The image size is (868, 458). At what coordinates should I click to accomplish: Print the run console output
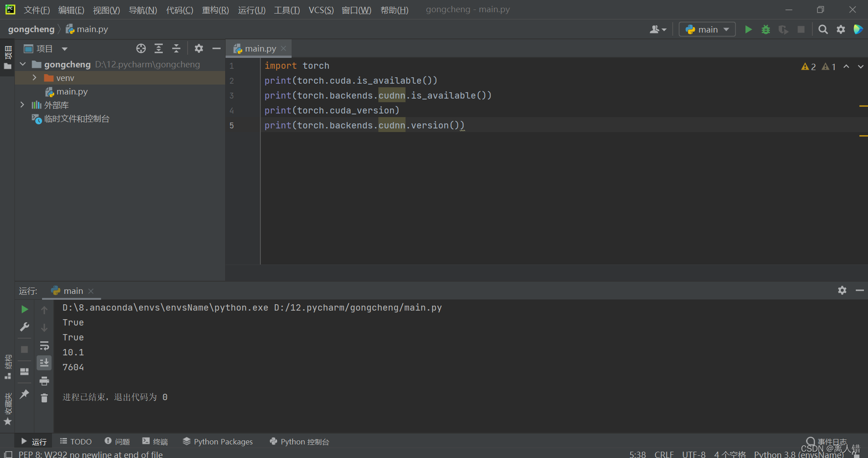44,381
